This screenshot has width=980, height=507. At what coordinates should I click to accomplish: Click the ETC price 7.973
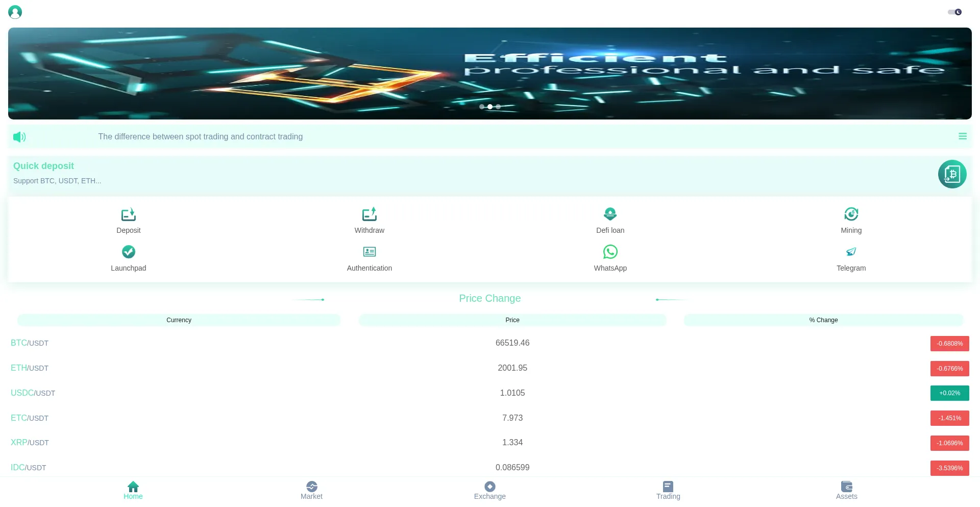pyautogui.click(x=512, y=418)
